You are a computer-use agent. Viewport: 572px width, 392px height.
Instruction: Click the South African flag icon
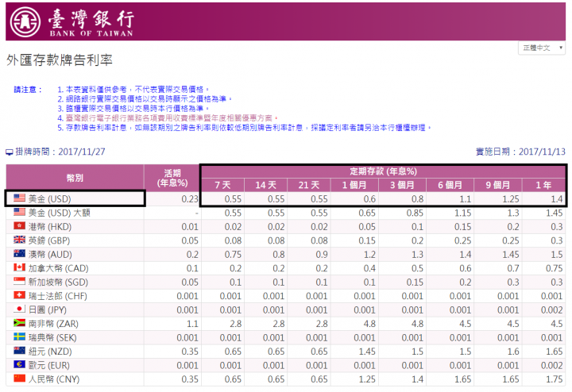pos(19,323)
